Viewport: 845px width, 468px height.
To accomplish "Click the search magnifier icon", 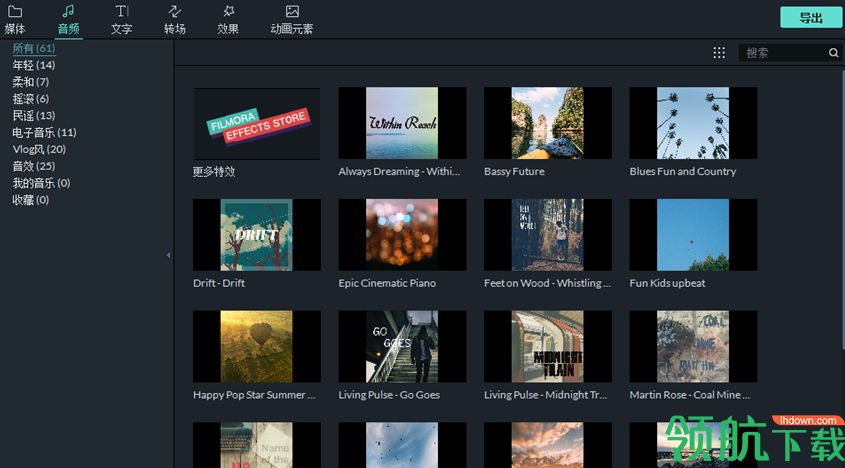I will (x=833, y=53).
